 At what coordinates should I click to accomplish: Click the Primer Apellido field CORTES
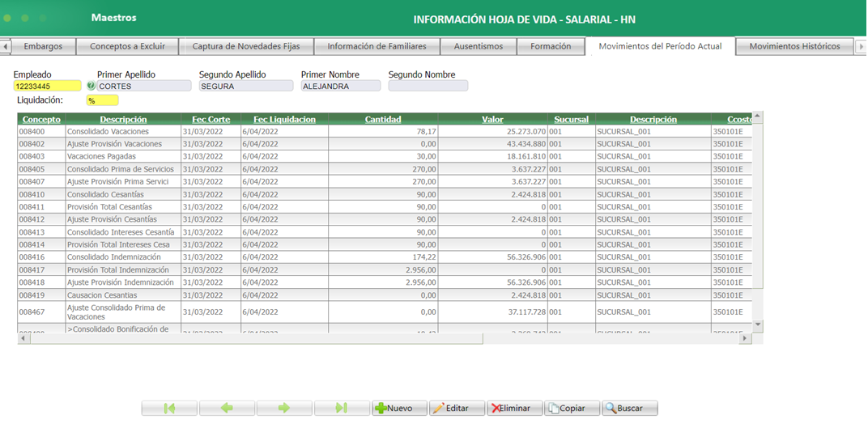click(144, 86)
